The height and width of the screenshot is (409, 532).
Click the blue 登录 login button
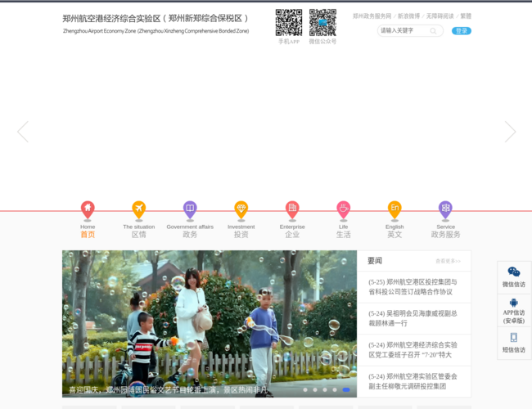pos(462,31)
